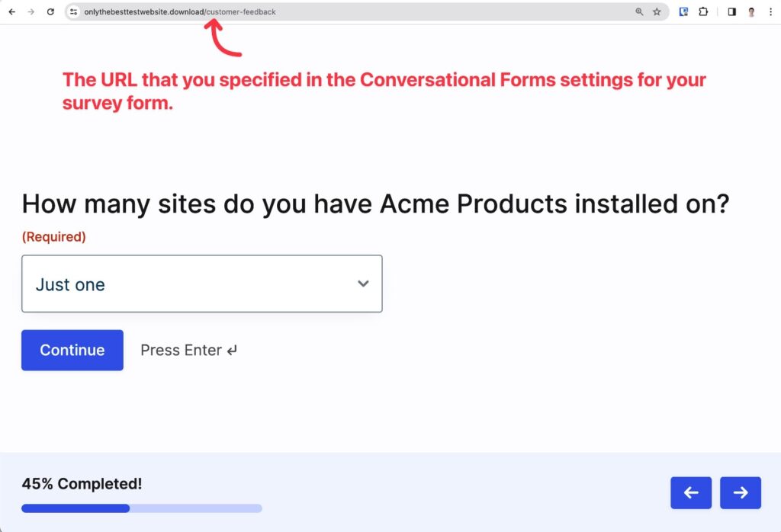The image size is (781, 532).
Task: Click the '(Required)' field label
Action: tap(53, 236)
